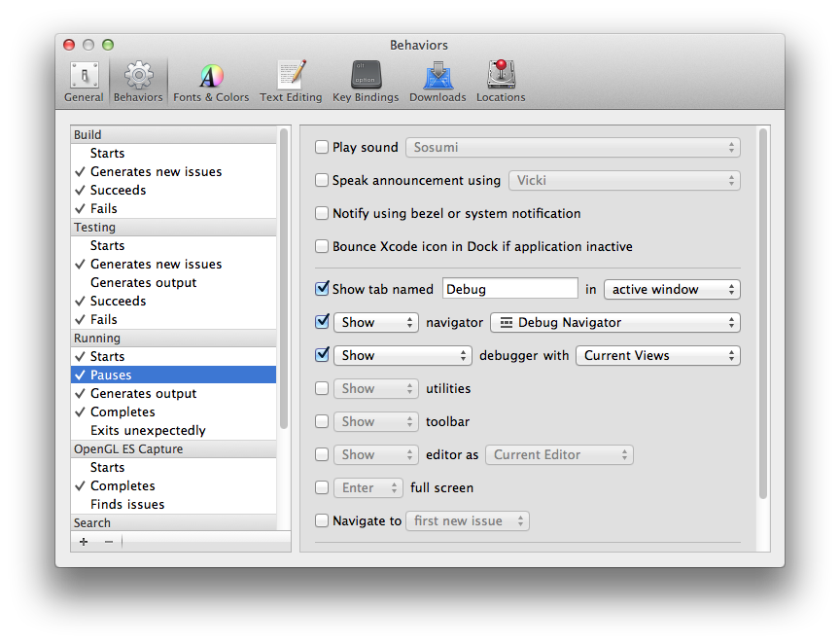
Task: Select OpenGL ES Capture Completes
Action: click(174, 485)
